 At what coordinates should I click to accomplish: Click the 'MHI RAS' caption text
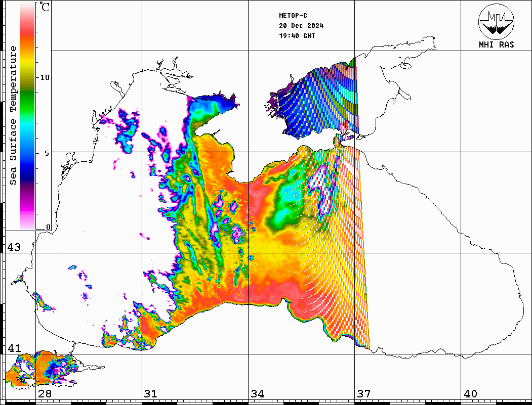497,44
